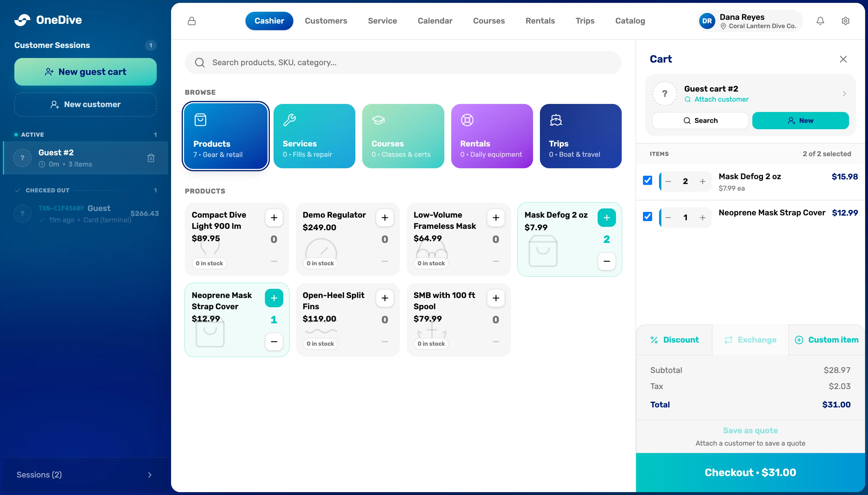The width and height of the screenshot is (868, 495).
Task: Close the Cart panel
Action: [x=843, y=59]
